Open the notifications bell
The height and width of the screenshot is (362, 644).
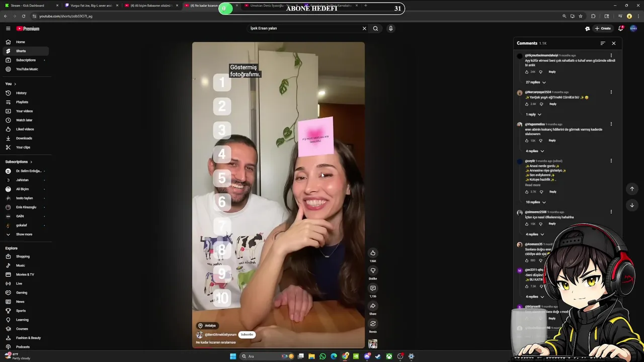click(x=621, y=29)
